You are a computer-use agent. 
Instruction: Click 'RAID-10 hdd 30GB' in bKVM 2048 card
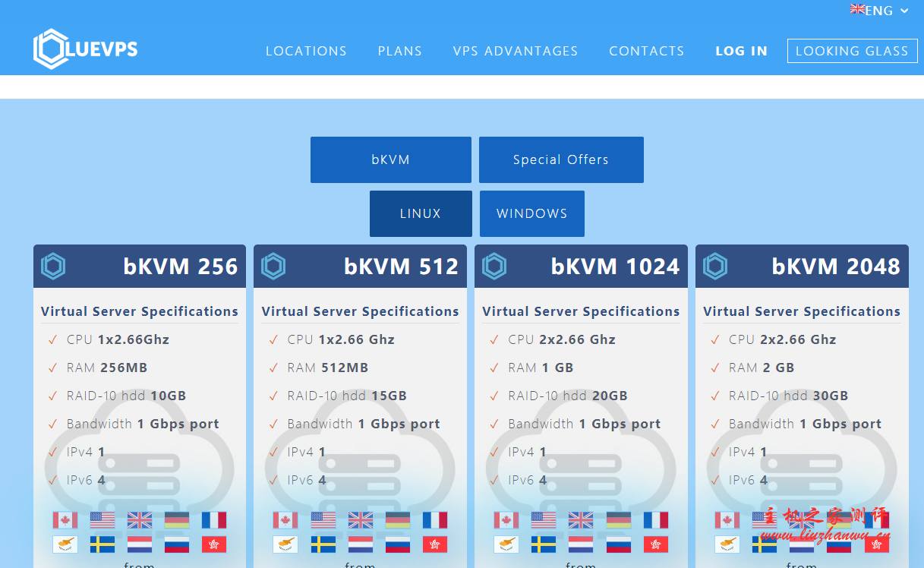coord(789,396)
